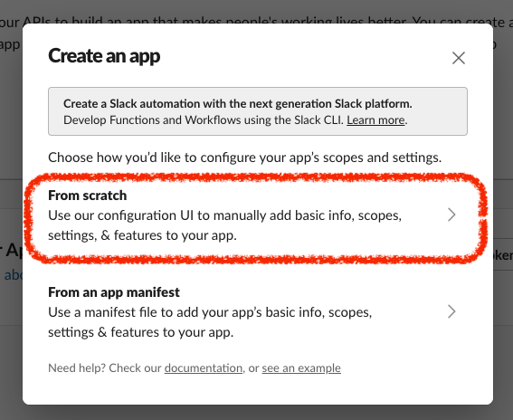
Task: Click the chevron next to From scratch
Action: coord(451,215)
